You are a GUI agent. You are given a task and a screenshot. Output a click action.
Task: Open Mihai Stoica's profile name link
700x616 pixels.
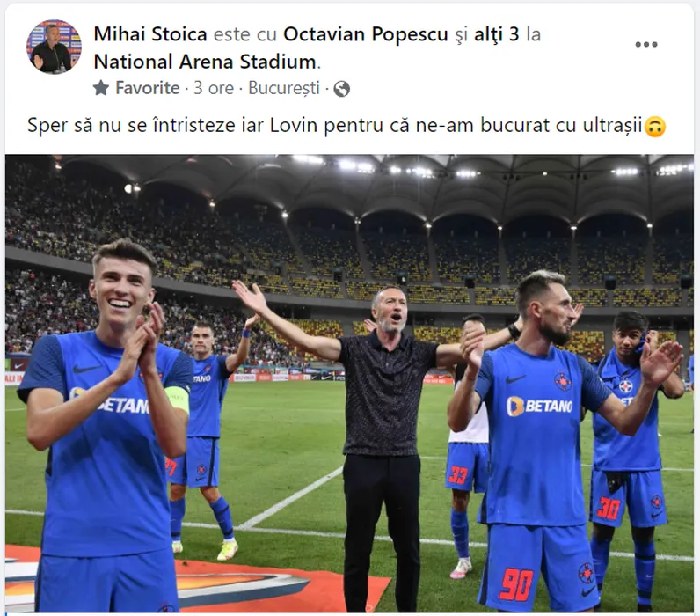tap(150, 34)
